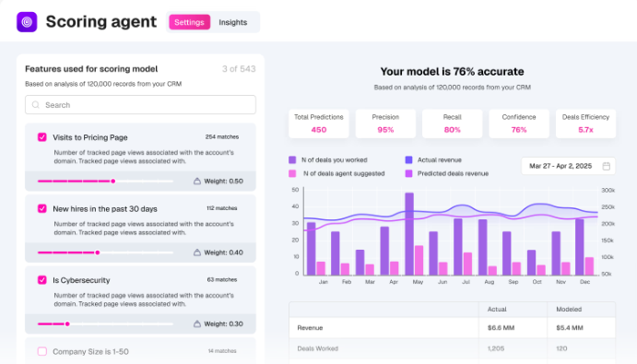This screenshot has width=637, height=364.
Task: Click lock icon beside Weight: 0.40
Action: pyautogui.click(x=197, y=252)
